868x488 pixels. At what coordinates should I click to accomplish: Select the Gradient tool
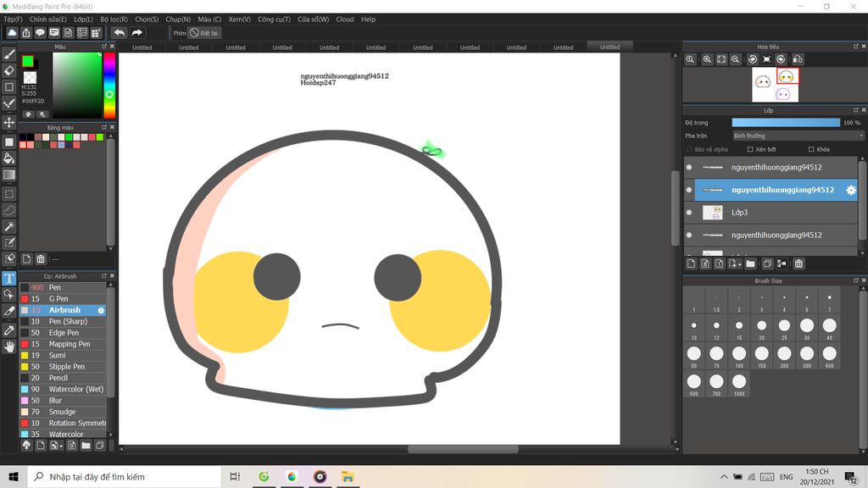pos(9,175)
